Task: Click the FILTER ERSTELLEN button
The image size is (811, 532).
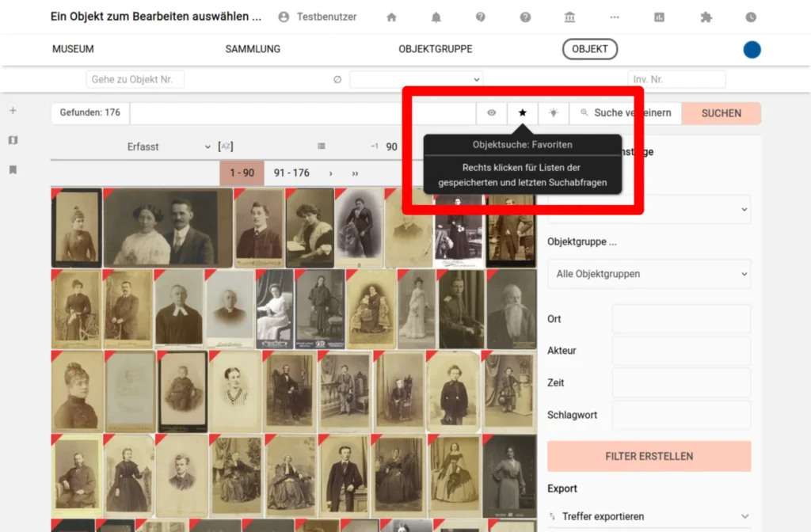Action: click(x=649, y=456)
